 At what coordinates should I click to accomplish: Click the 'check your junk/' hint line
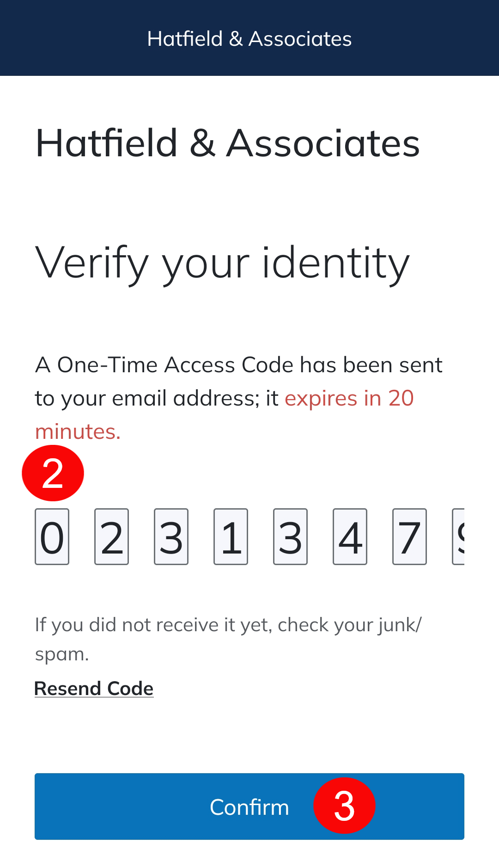tap(349, 625)
